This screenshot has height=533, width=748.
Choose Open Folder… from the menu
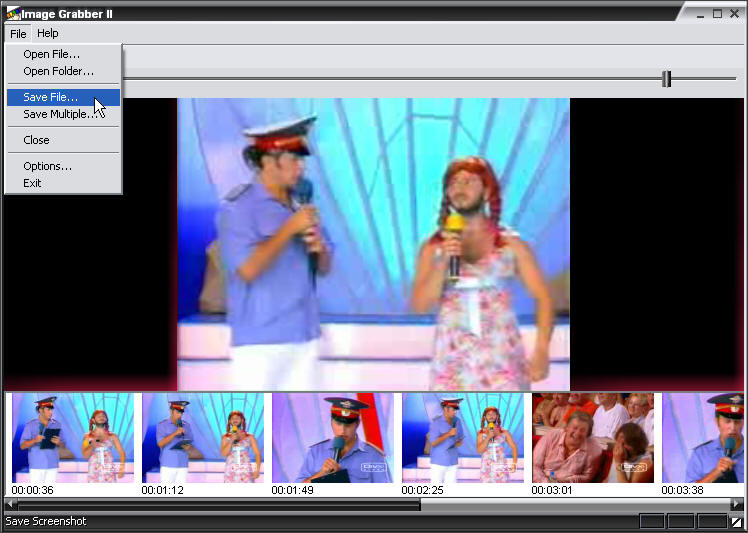coord(63,72)
